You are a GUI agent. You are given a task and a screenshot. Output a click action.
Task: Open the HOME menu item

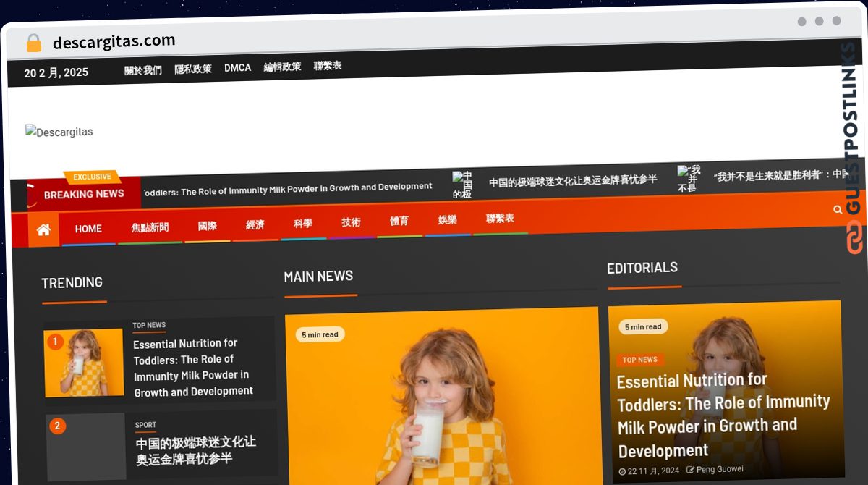click(88, 229)
